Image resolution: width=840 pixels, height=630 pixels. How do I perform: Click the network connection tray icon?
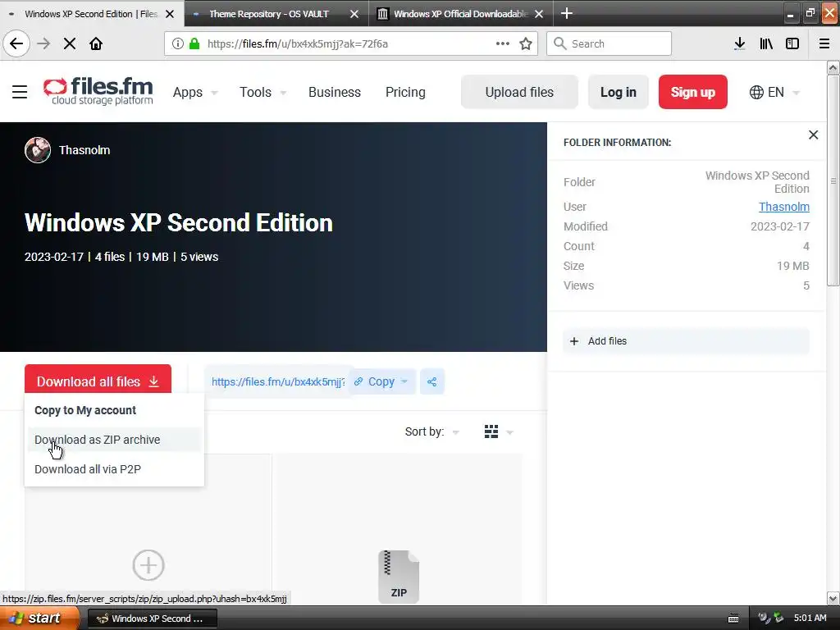click(778, 619)
